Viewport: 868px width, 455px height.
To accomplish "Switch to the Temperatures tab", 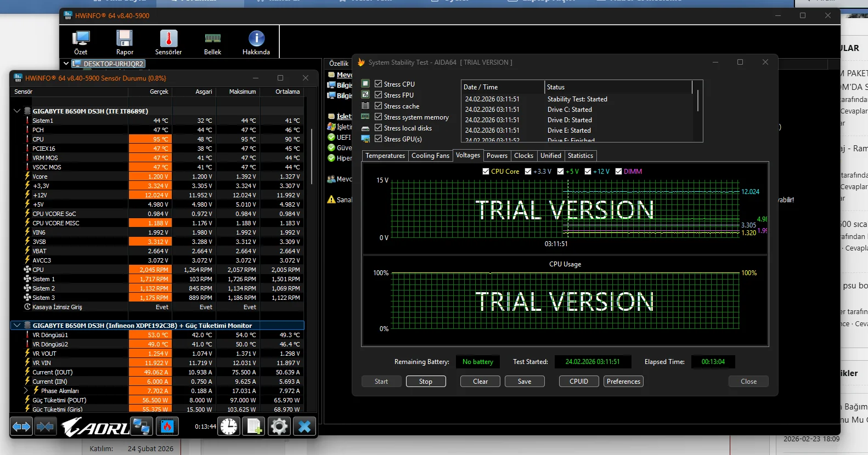I will [385, 156].
